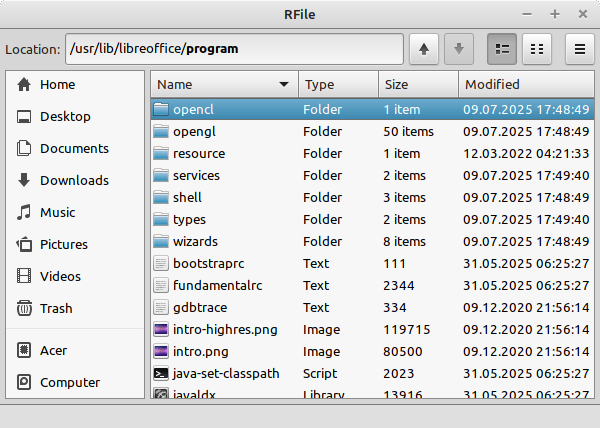Click the gdbtrace file name
The image size is (600, 428).
tap(200, 308)
